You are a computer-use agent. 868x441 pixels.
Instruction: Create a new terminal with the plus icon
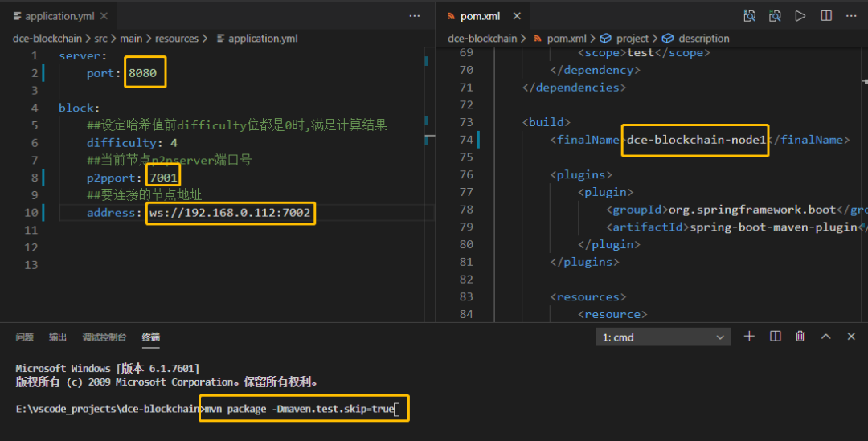(x=749, y=337)
